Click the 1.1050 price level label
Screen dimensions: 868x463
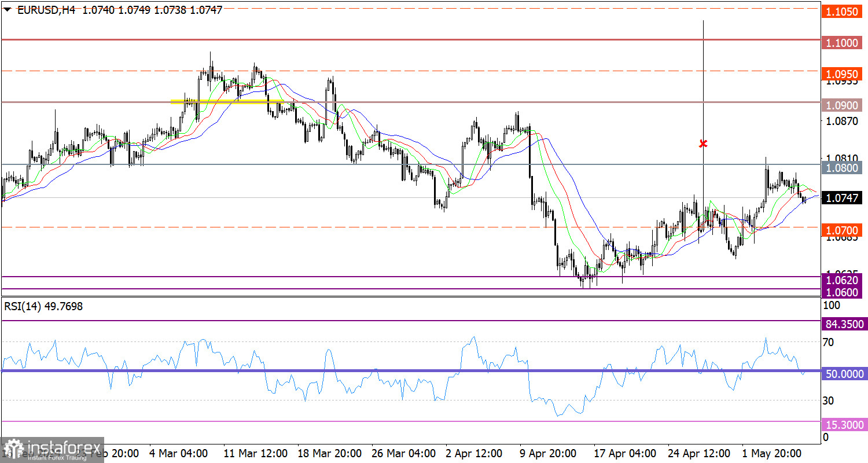(x=841, y=12)
